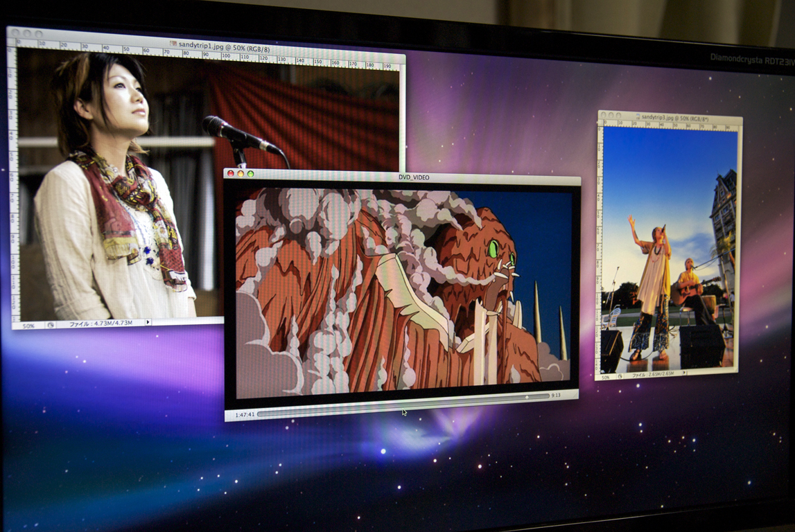The width and height of the screenshot is (795, 532).
Task: Click the vertical ruler in sandytrip1.jpg window
Action: click(x=14, y=183)
